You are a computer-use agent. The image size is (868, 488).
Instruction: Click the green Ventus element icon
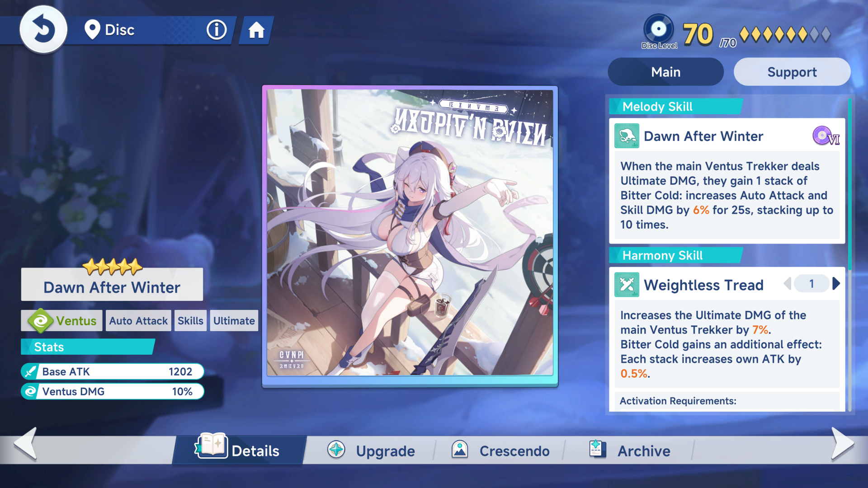(40, 321)
